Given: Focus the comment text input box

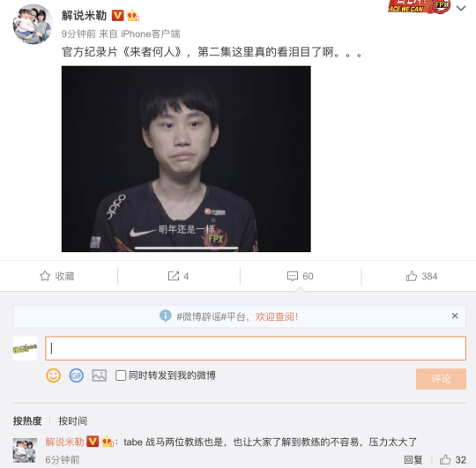Looking at the screenshot, I should pyautogui.click(x=256, y=348).
